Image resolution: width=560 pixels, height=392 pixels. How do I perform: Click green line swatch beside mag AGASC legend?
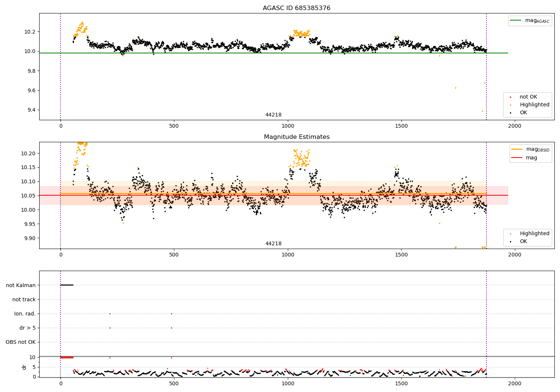516,21
